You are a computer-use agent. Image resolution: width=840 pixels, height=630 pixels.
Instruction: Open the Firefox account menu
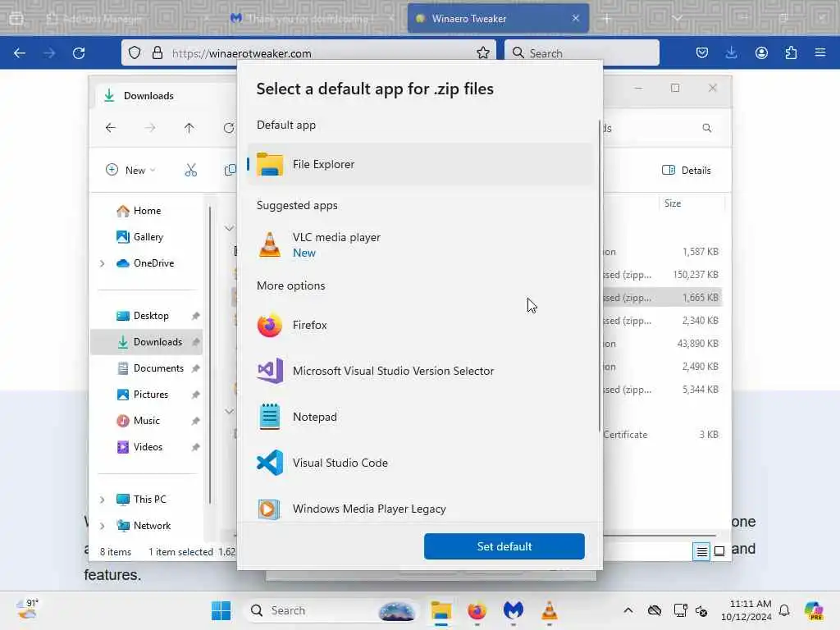pyautogui.click(x=761, y=53)
